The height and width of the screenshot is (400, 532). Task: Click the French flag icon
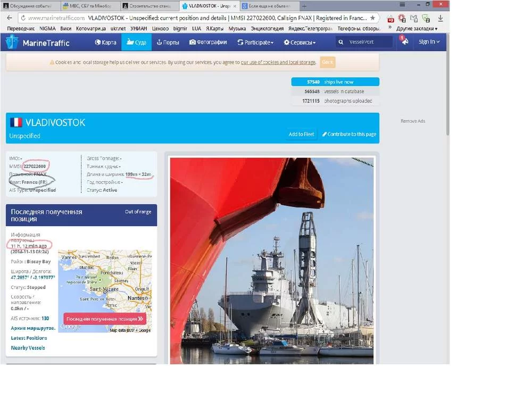pyautogui.click(x=16, y=122)
